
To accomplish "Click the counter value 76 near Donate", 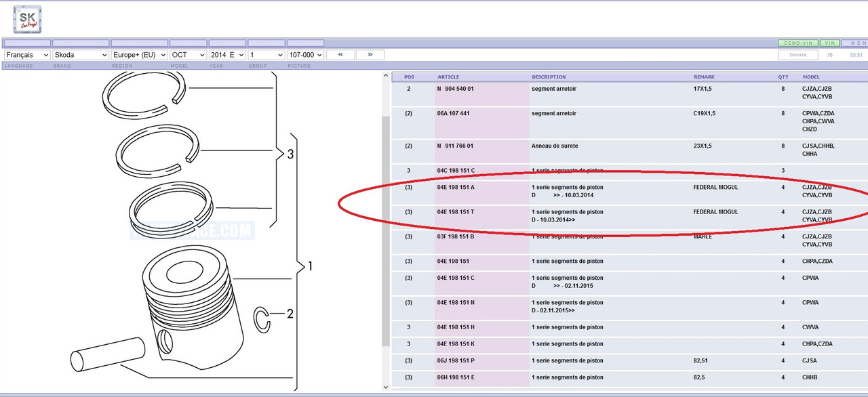I will [x=830, y=55].
